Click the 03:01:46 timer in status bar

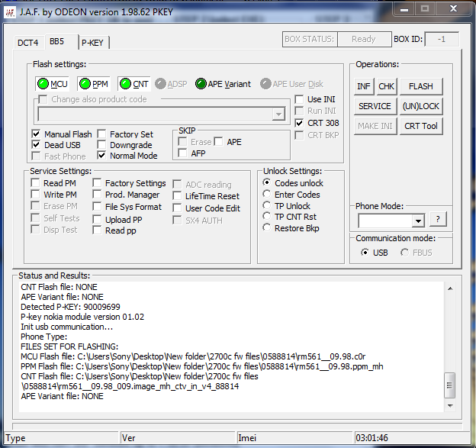pyautogui.click(x=372, y=438)
